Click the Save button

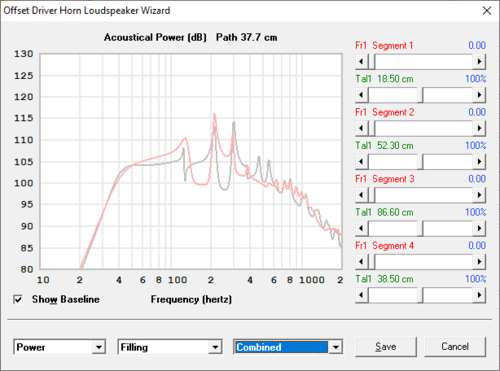pyautogui.click(x=386, y=347)
